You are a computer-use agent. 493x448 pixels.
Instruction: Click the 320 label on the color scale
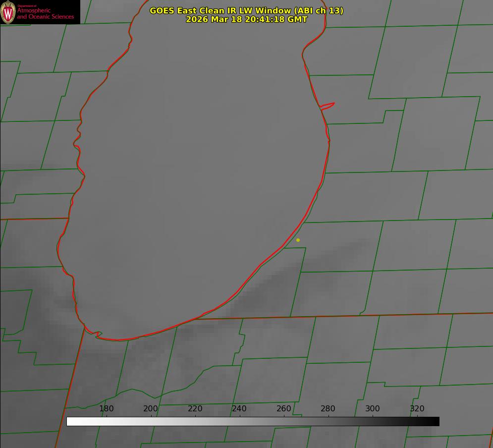pyautogui.click(x=417, y=409)
